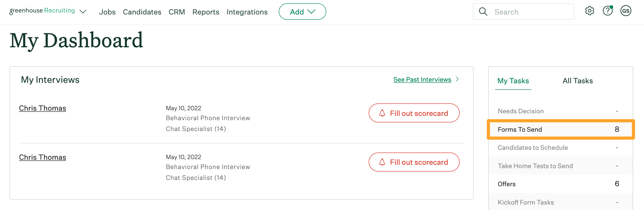Expand the greenhouse Recruiting product switcher chevron
This screenshot has height=210, width=644.
[x=83, y=12]
